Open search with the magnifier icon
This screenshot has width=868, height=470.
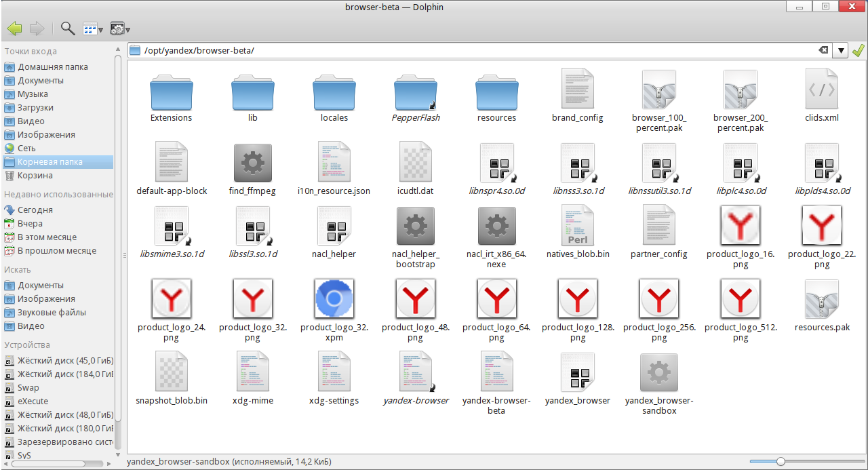[68, 28]
